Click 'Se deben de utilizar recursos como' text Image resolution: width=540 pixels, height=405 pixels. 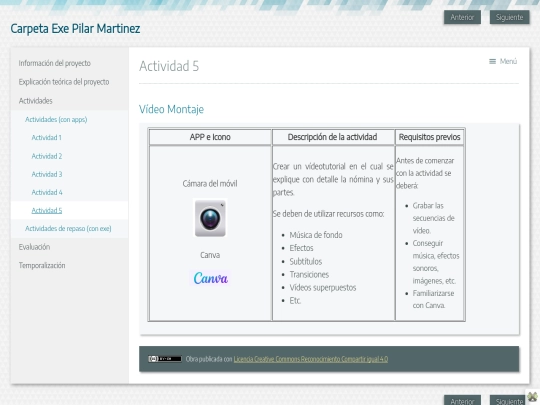[x=329, y=214]
